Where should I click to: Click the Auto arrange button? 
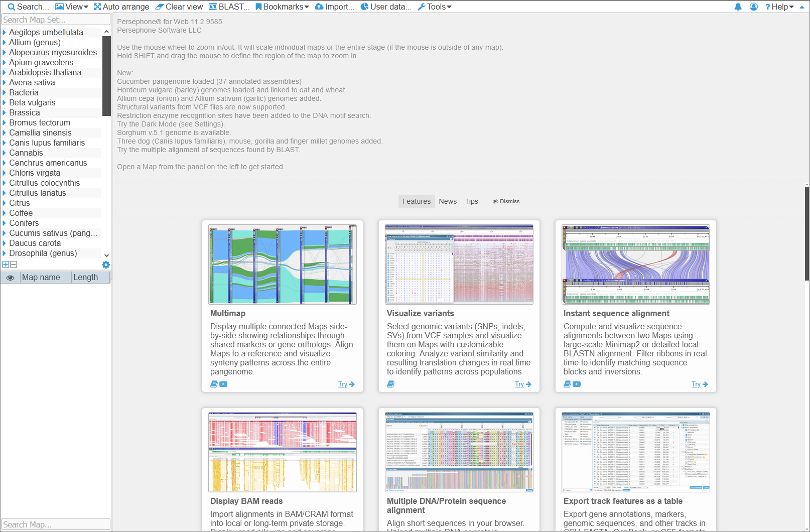pos(121,7)
